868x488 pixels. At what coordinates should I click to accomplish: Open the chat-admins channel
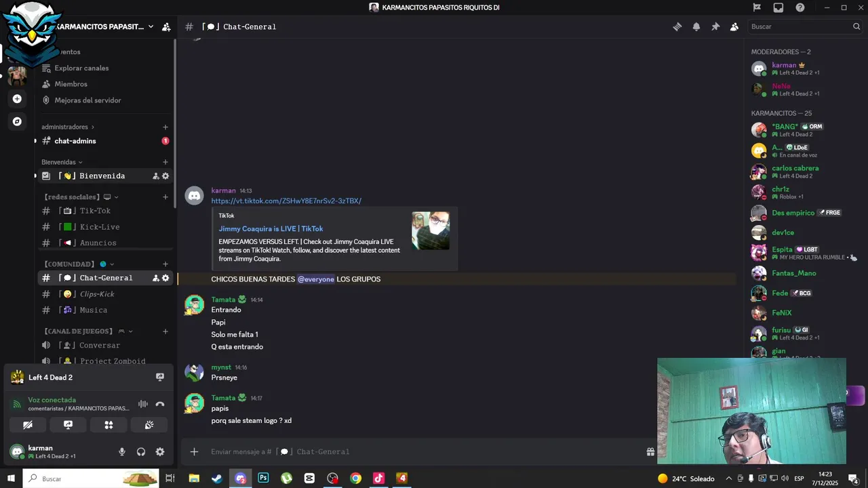click(x=105, y=141)
